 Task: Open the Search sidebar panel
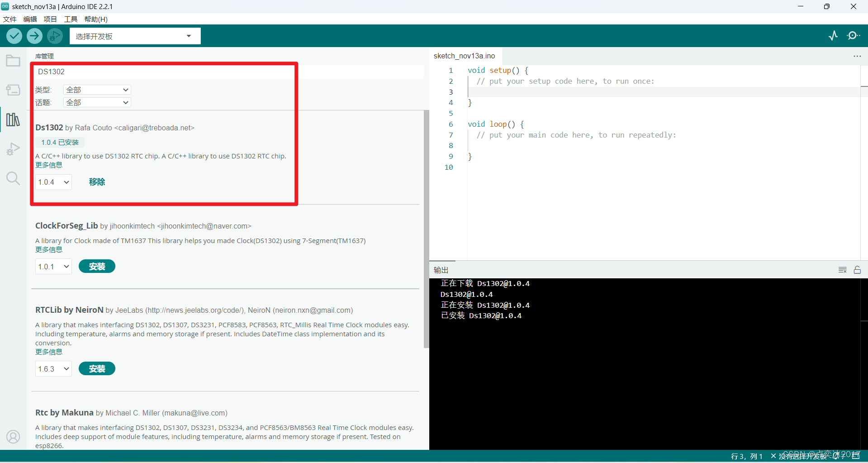[13, 178]
